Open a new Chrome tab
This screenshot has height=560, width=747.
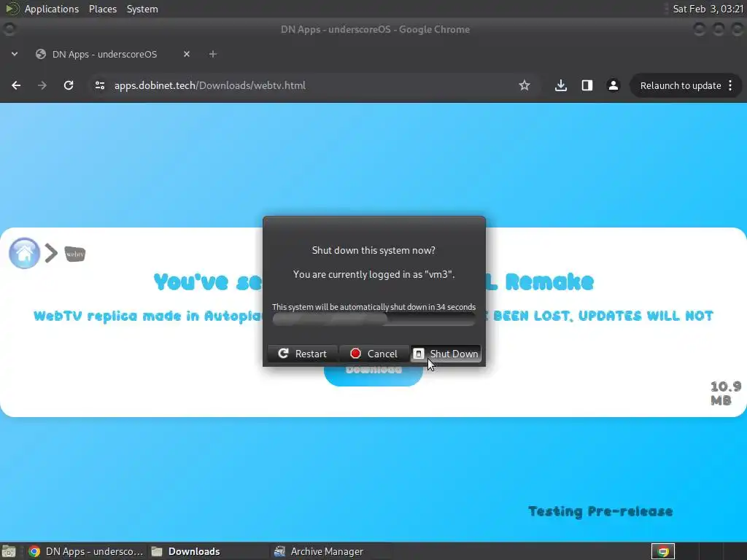[x=213, y=54]
